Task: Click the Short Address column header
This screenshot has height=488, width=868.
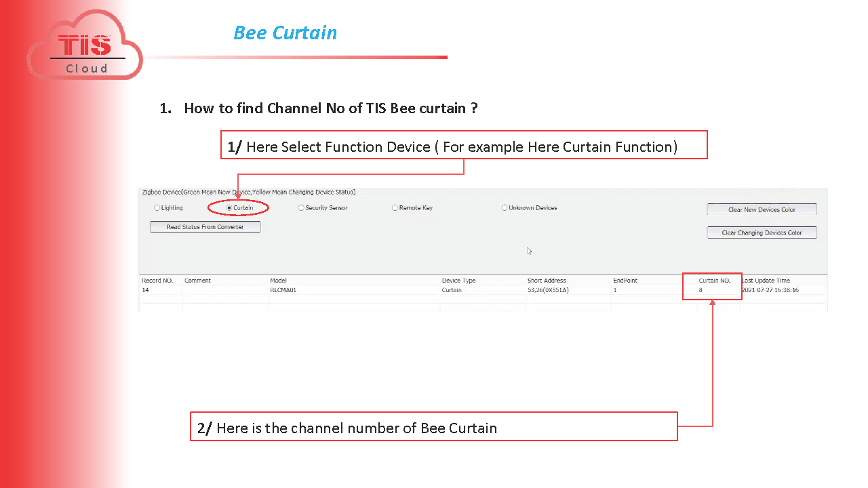Action: coord(547,281)
